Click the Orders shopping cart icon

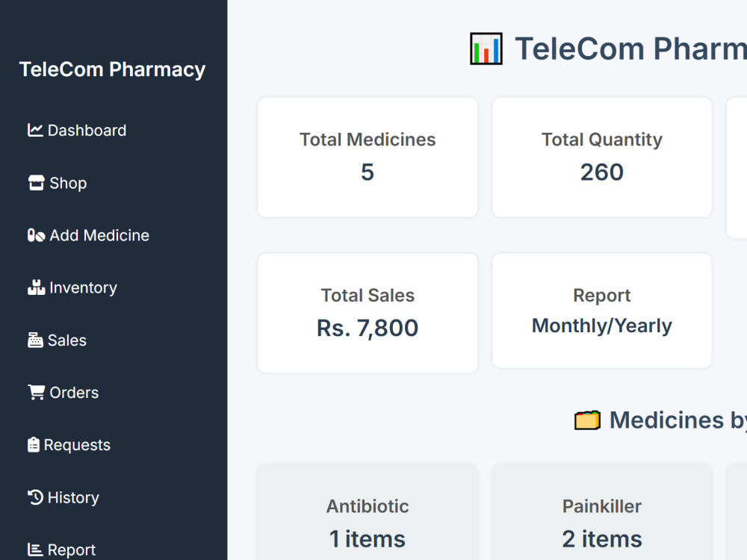36,393
